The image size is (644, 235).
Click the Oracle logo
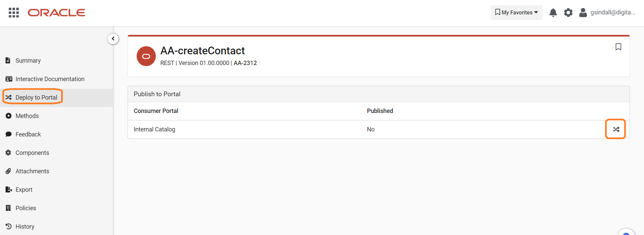point(56,13)
